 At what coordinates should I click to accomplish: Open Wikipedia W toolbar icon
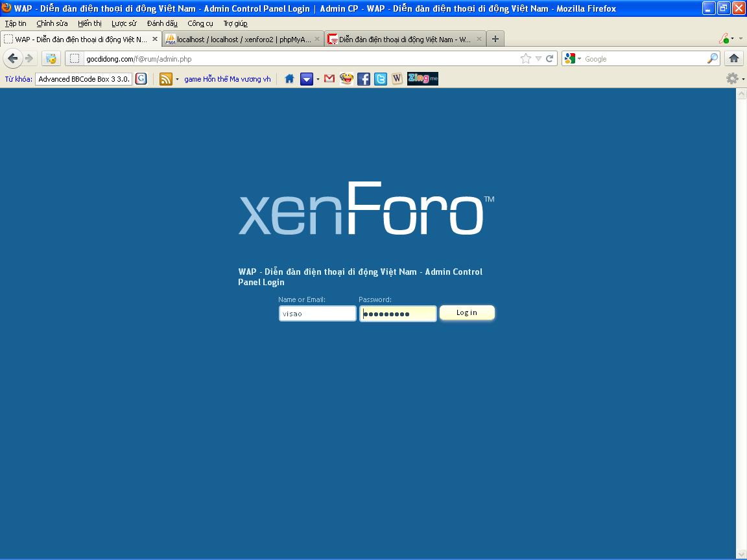click(x=397, y=79)
